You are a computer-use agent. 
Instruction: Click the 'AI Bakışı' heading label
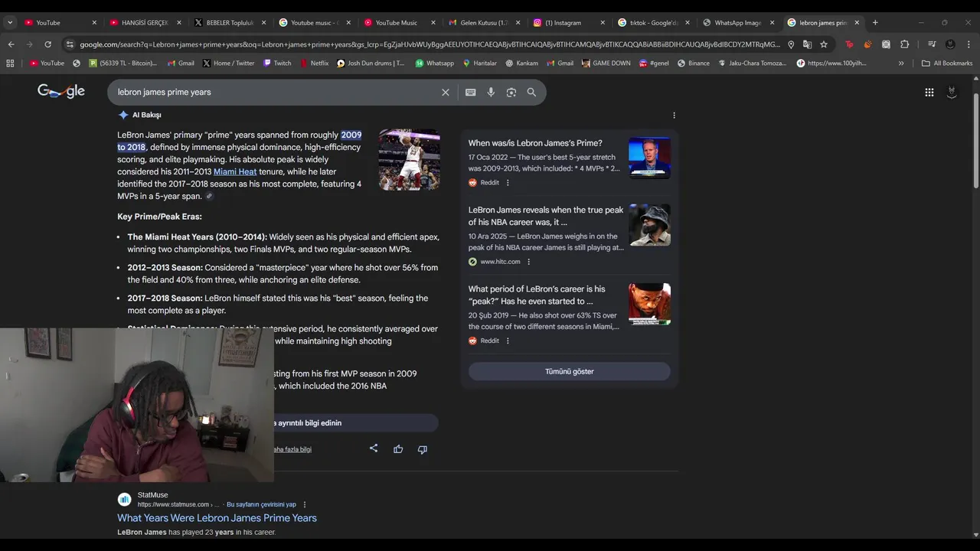pyautogui.click(x=146, y=115)
